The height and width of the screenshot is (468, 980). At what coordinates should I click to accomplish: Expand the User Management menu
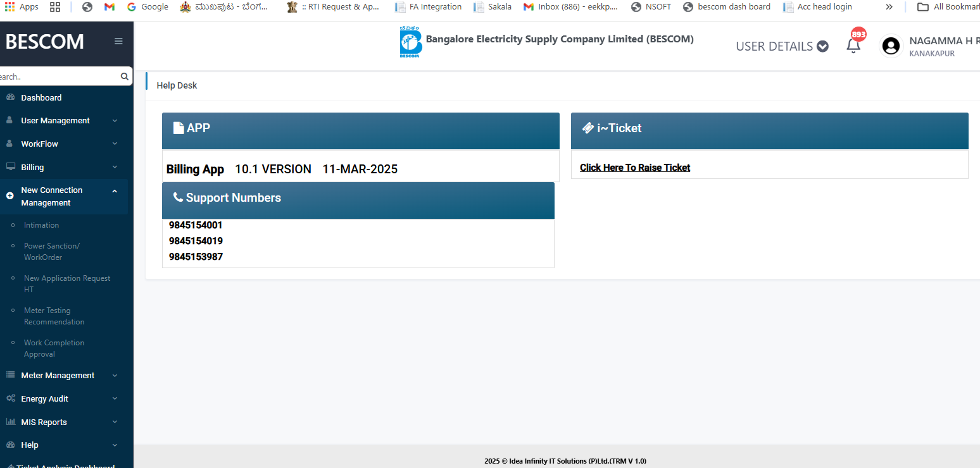(x=63, y=120)
